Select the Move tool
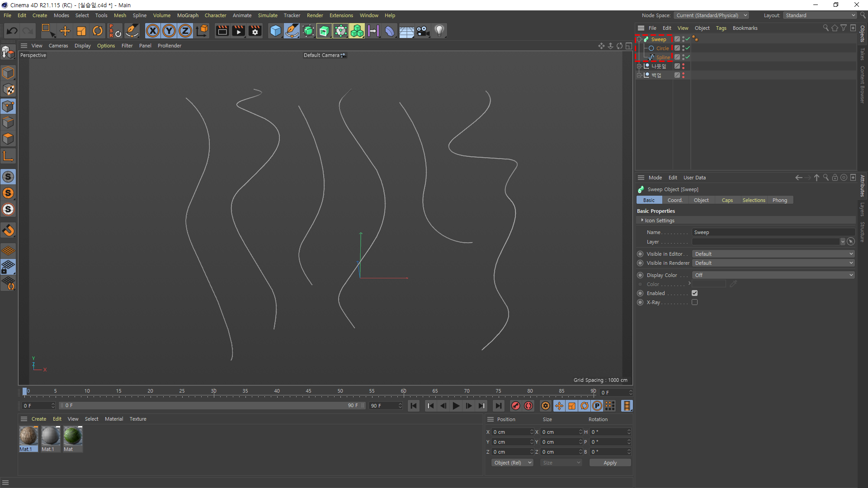The width and height of the screenshot is (868, 488). 65,31
